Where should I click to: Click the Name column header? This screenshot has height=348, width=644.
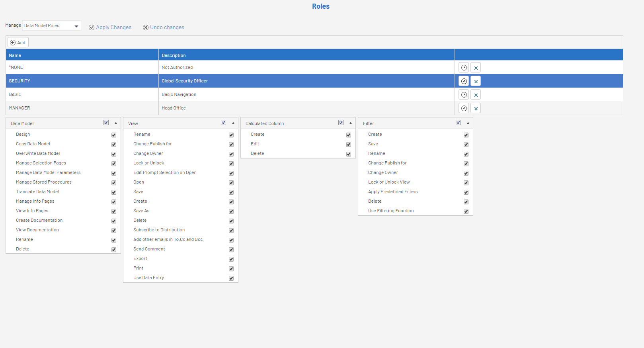(x=15, y=55)
